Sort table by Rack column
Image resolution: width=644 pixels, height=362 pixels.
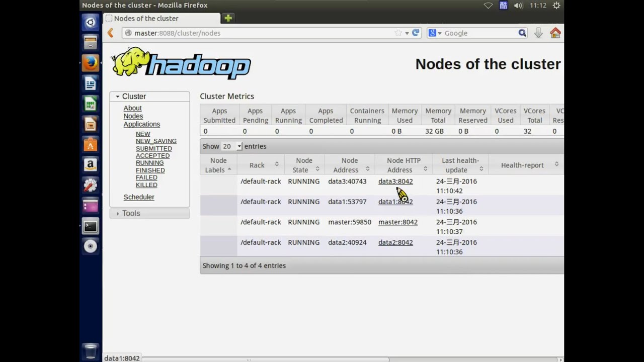[x=261, y=165]
